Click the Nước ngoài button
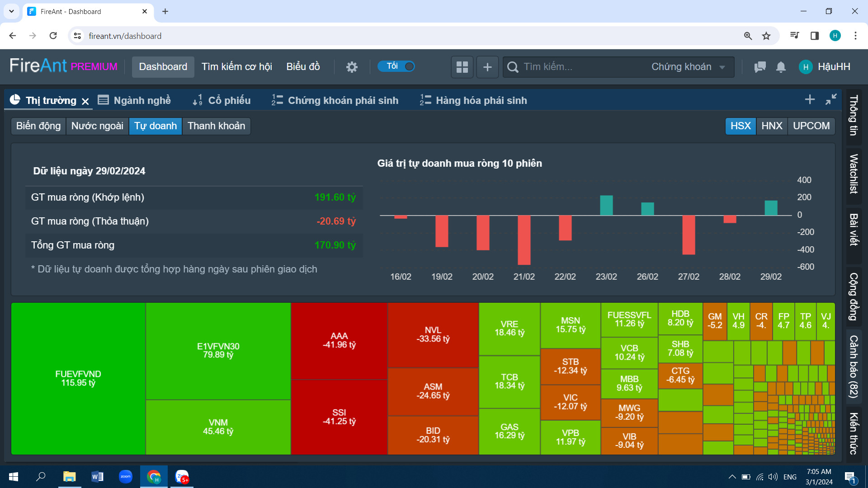Image resolution: width=868 pixels, height=488 pixels. coord(97,126)
